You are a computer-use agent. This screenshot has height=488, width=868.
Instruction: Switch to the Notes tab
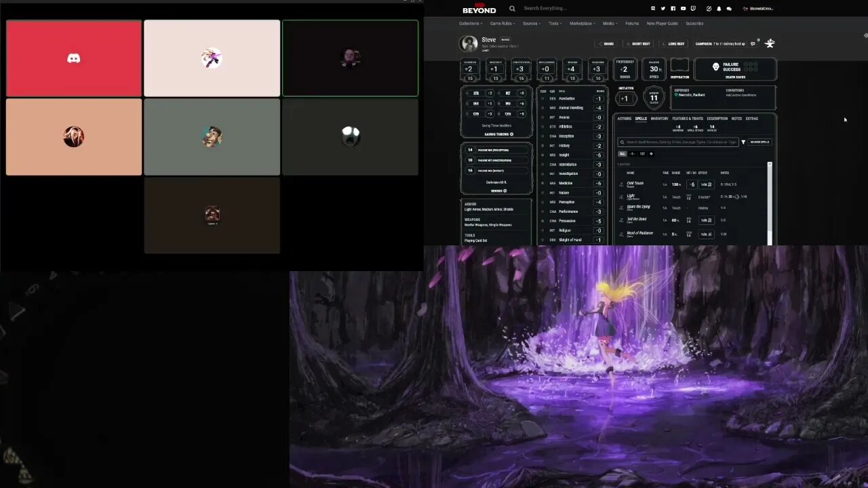(x=736, y=119)
